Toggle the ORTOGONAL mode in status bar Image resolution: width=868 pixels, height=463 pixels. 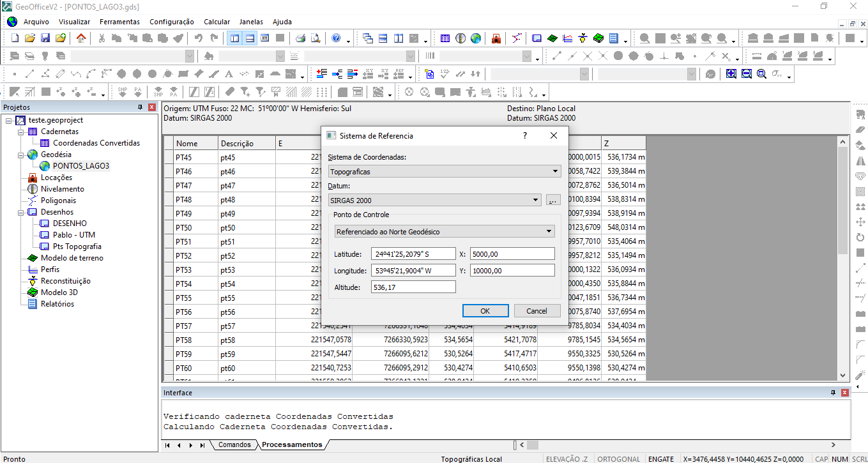[619, 459]
